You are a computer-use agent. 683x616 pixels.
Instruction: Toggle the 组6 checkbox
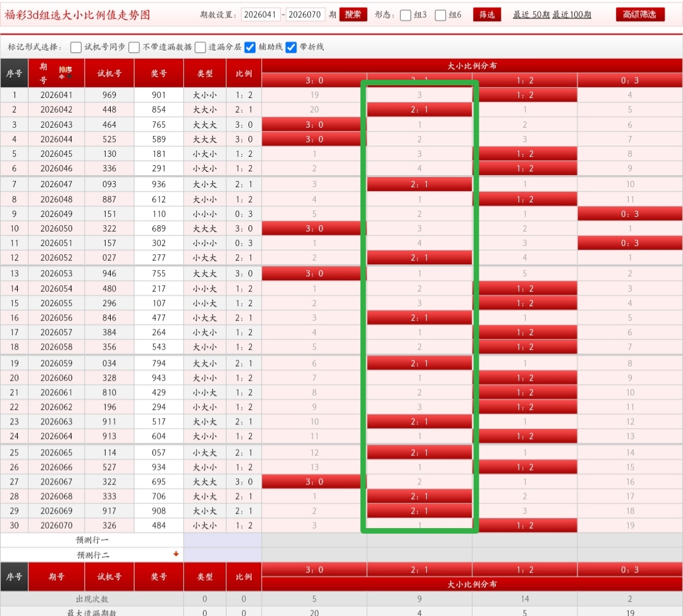click(441, 15)
